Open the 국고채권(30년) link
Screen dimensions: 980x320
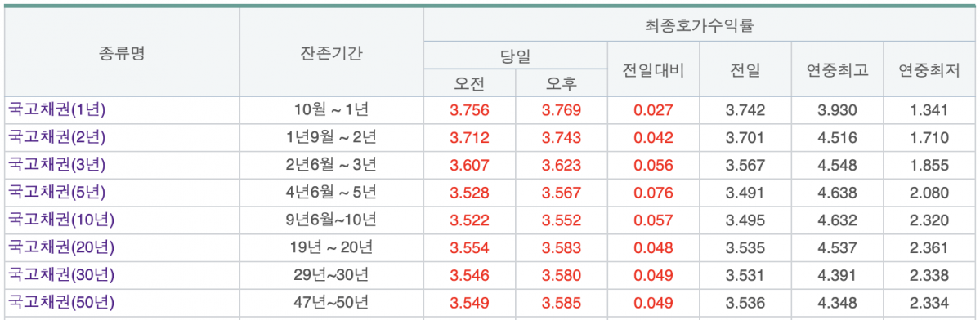[x=61, y=275]
